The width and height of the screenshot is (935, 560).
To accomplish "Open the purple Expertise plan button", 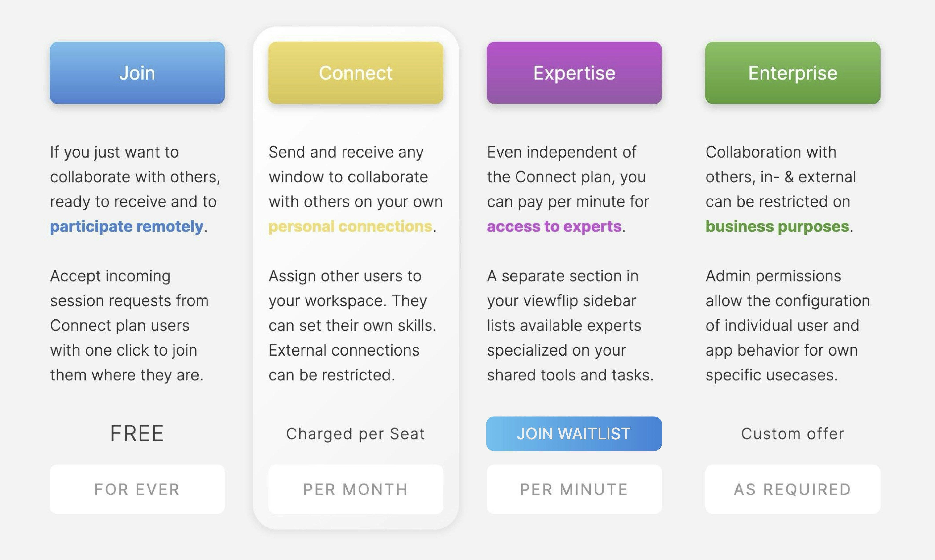I will (574, 73).
